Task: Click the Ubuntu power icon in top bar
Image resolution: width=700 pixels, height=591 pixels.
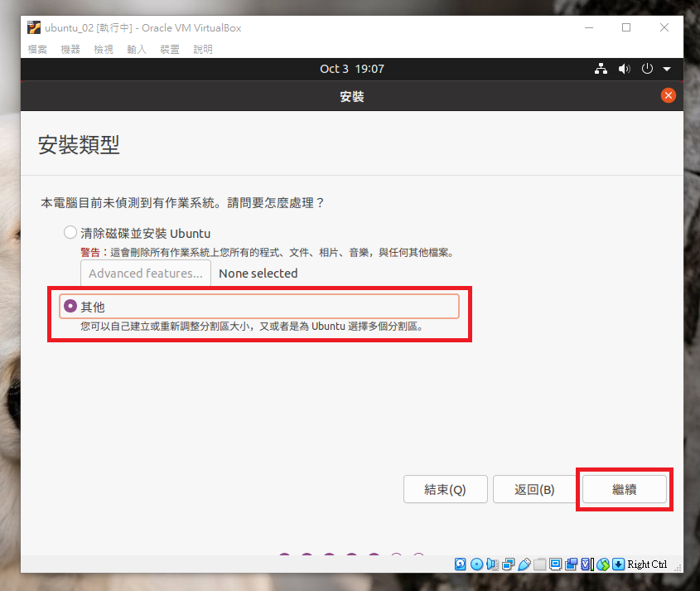Action: pos(647,69)
